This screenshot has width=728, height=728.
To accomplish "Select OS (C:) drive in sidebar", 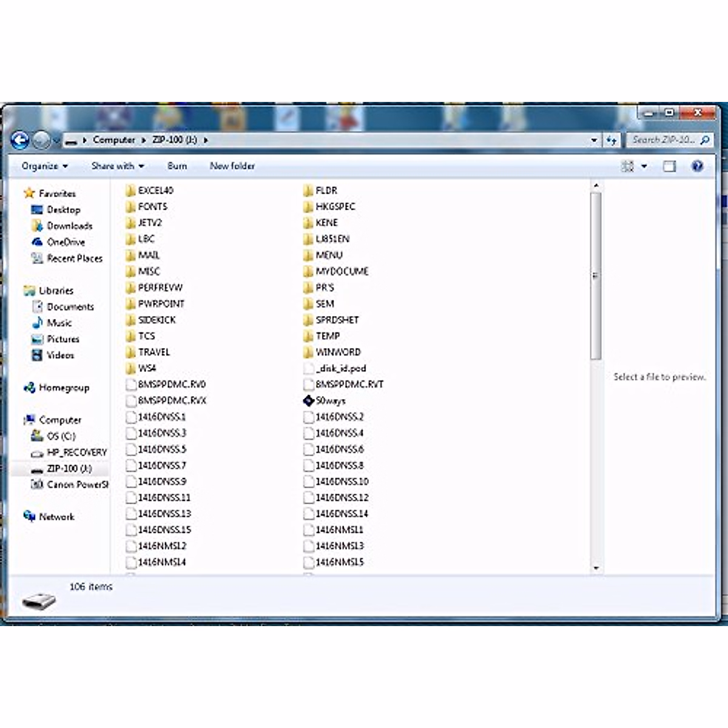I will click(61, 436).
